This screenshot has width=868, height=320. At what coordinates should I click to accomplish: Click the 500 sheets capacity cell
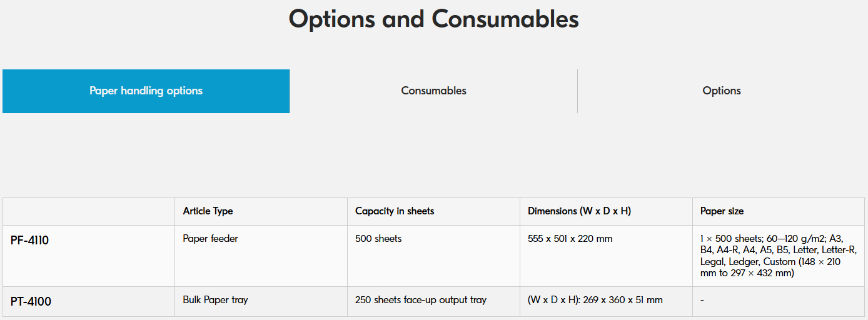coord(433,256)
